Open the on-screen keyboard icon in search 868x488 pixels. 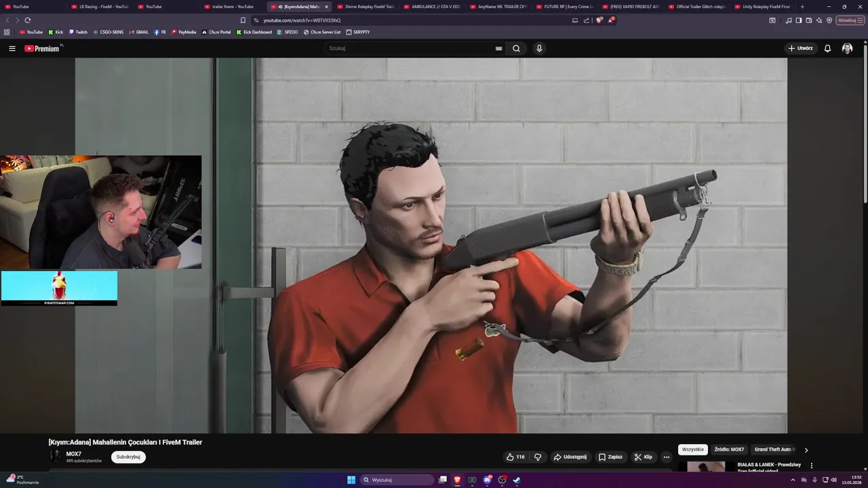(x=499, y=49)
